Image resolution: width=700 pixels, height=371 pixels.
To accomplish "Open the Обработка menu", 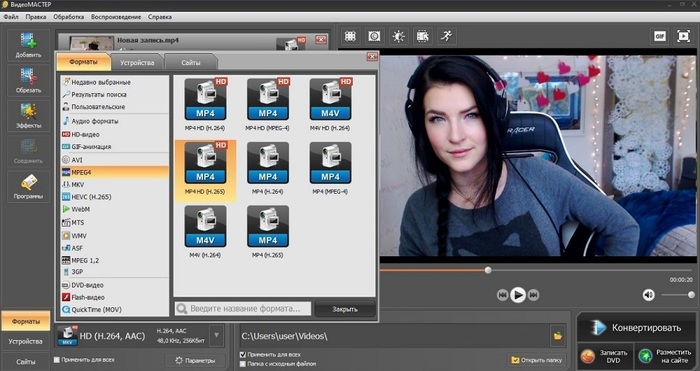I will pyautogui.click(x=69, y=17).
